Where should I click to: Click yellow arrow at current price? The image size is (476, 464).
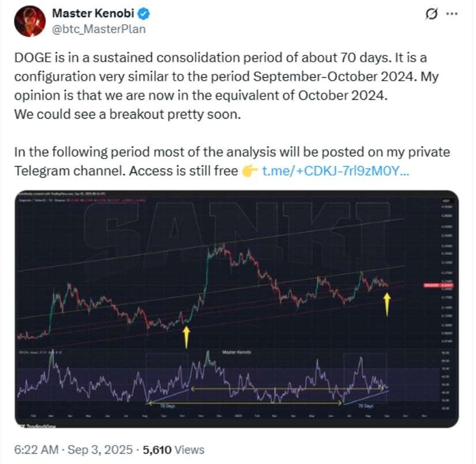(387, 305)
